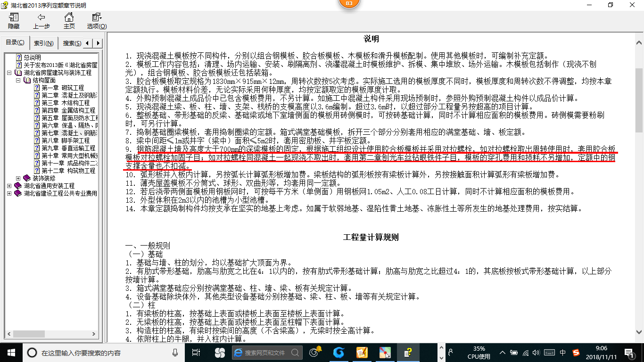Image resolution: width=644 pixels, height=362 pixels.
Task: Go back with the 上一步 button
Action: click(41, 21)
